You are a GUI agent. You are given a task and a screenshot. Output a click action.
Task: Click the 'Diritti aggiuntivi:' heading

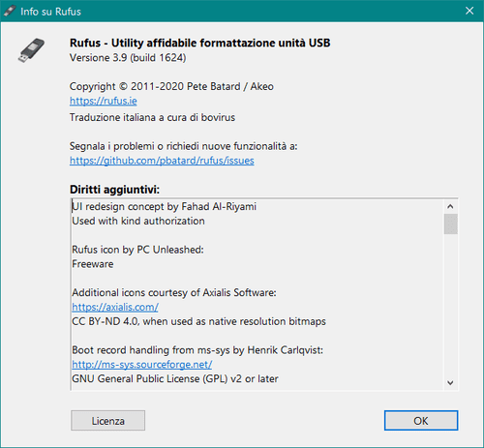coord(114,190)
